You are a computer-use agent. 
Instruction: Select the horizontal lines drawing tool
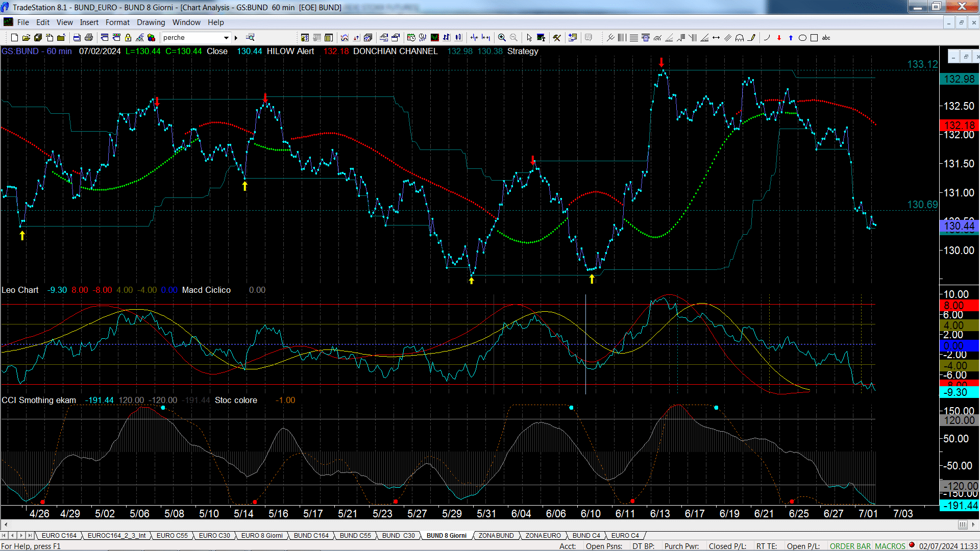pos(634,38)
